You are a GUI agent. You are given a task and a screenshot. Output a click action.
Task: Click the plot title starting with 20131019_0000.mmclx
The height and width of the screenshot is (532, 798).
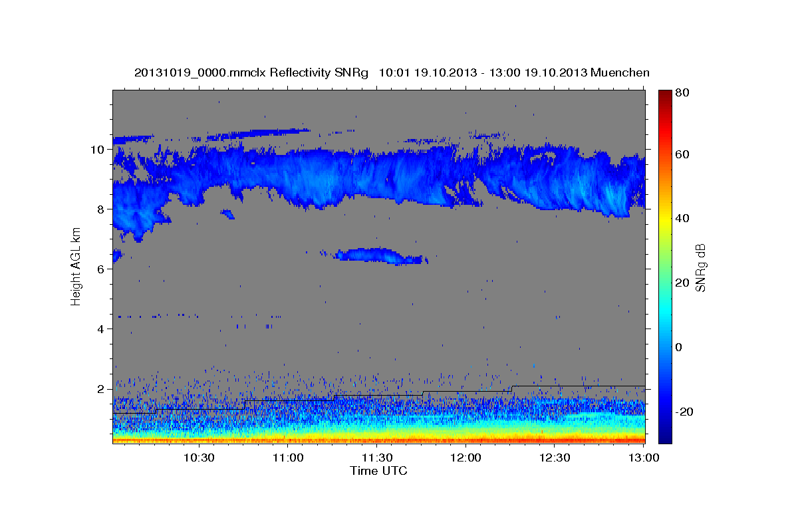392,72
